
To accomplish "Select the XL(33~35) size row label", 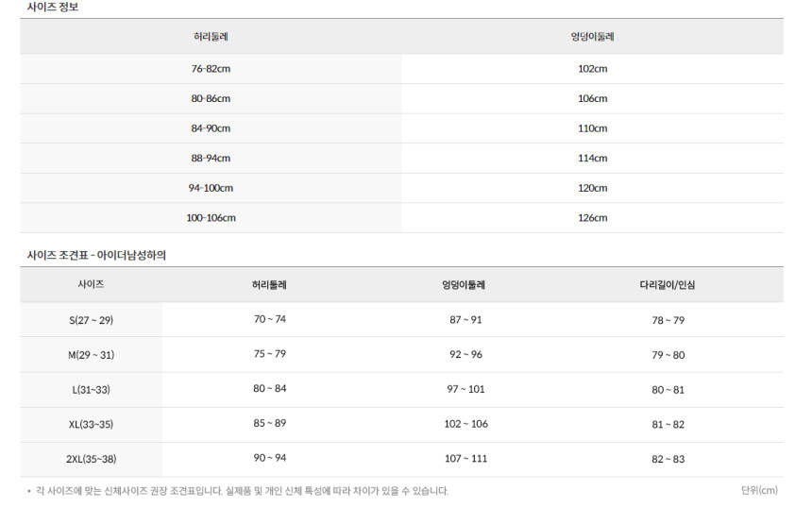I will click(x=91, y=425).
